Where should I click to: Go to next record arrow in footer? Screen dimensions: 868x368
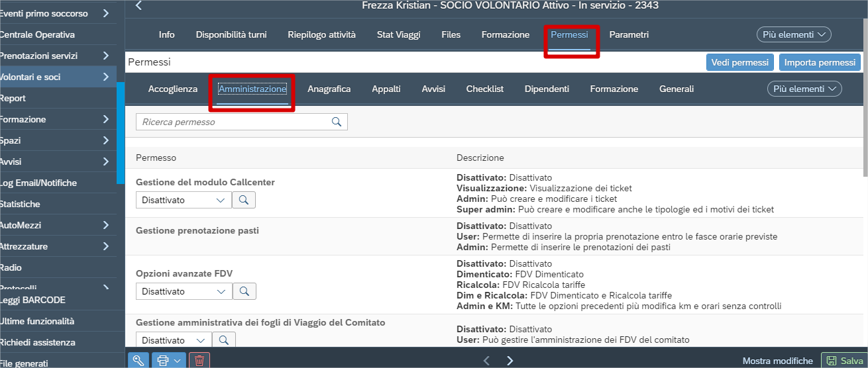click(x=510, y=361)
